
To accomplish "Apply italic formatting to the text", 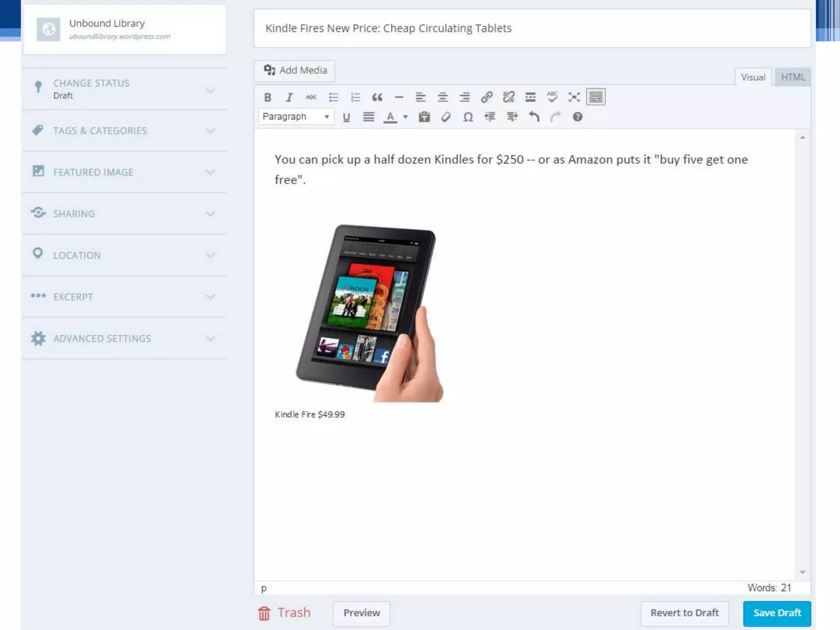I will (x=290, y=97).
